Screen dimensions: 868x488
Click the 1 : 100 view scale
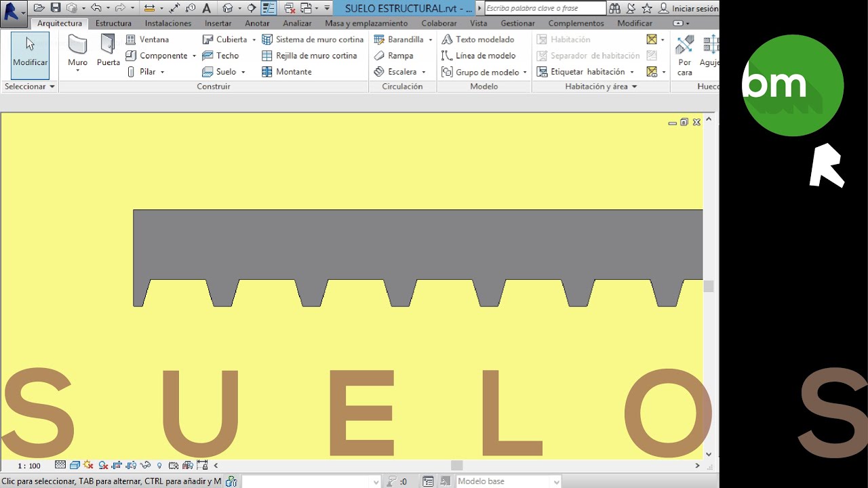(29, 466)
